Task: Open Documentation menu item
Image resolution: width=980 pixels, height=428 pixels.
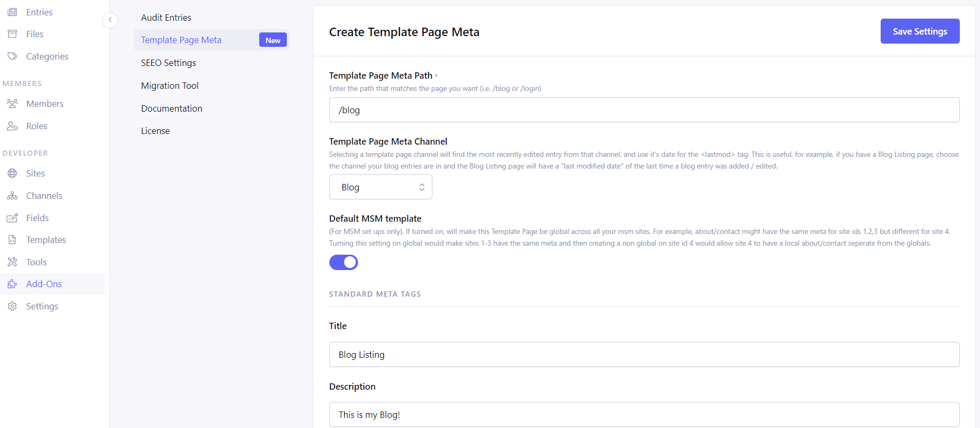Action: coord(172,108)
